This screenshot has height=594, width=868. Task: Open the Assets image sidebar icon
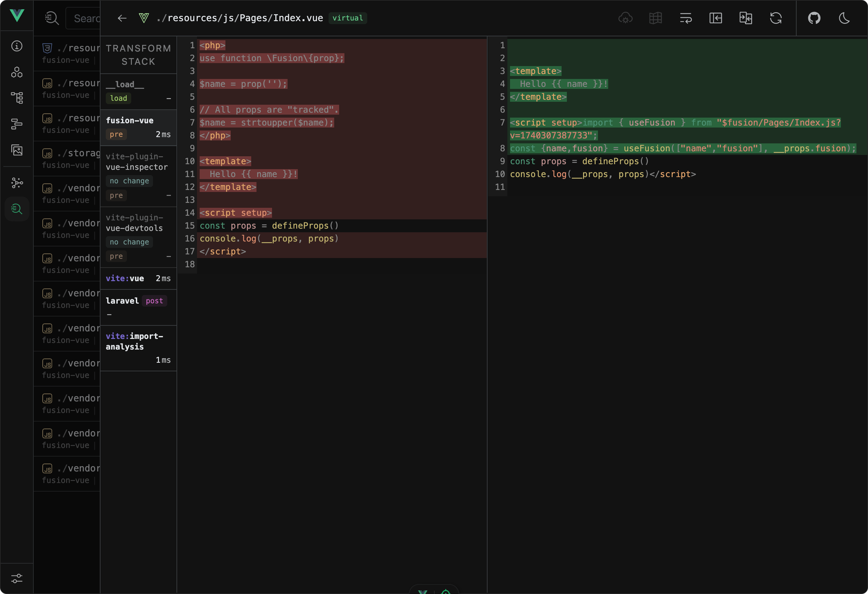(17, 150)
